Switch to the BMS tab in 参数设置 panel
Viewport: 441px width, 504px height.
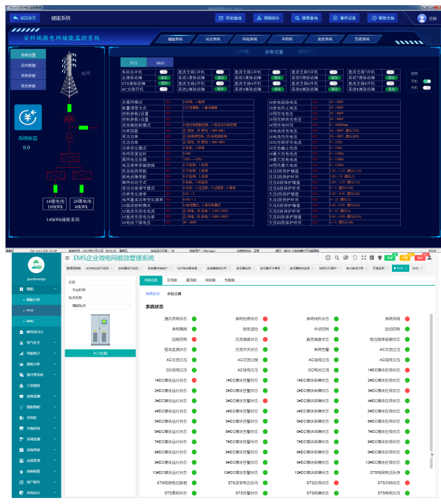(x=160, y=63)
